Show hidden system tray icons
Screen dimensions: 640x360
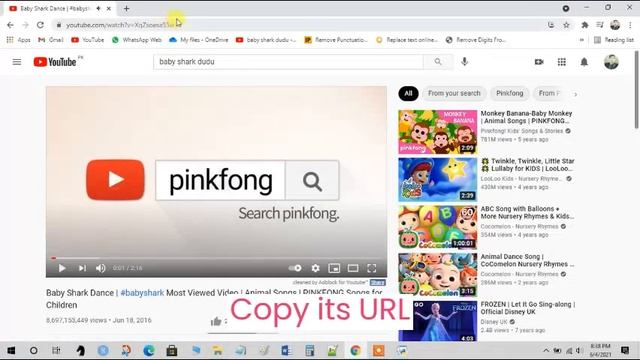click(x=546, y=351)
